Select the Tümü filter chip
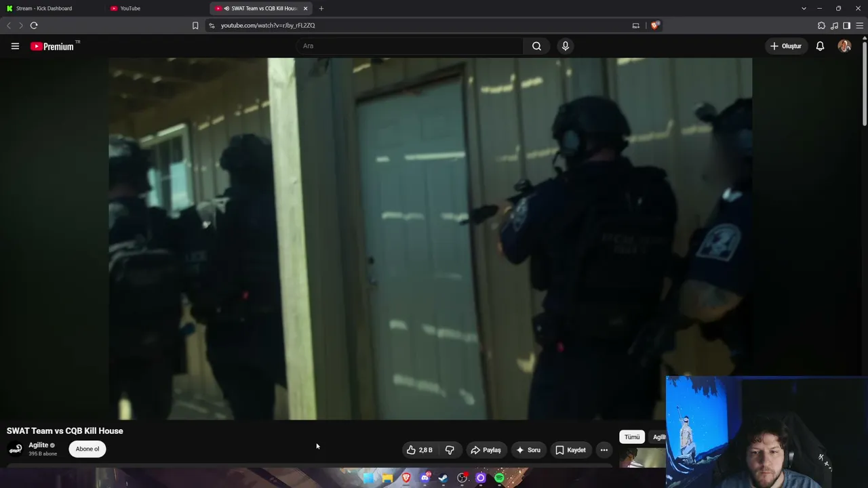The width and height of the screenshot is (868, 488). point(632,437)
